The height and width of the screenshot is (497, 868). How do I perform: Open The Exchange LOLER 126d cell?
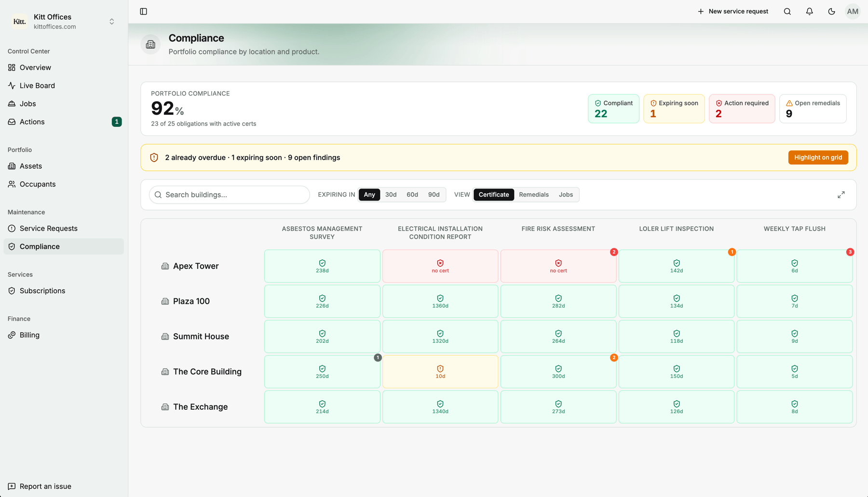point(677,407)
